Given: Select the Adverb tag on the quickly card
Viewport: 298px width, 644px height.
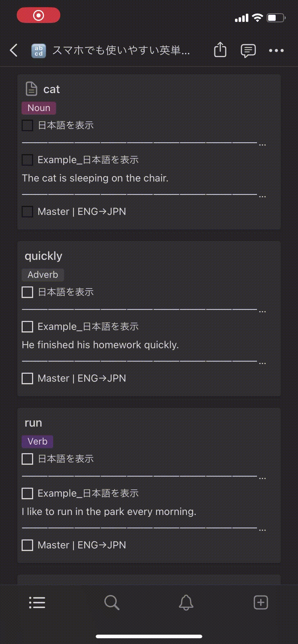Looking at the screenshot, I should 42,275.
